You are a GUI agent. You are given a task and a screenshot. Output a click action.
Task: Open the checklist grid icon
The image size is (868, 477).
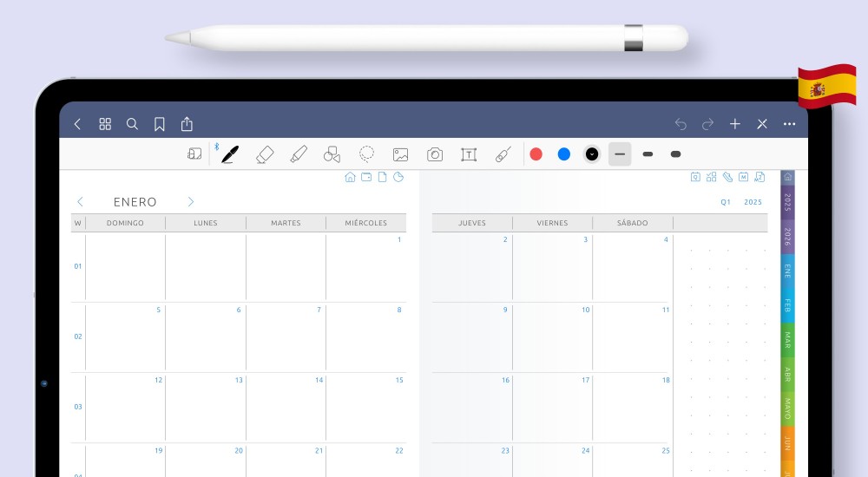click(x=712, y=177)
